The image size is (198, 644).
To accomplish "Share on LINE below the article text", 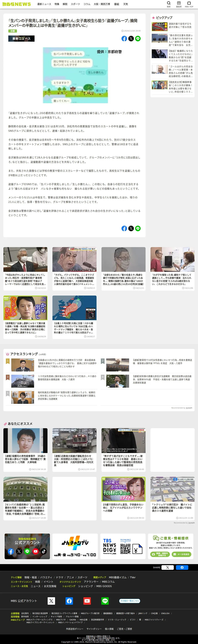I will coord(138,228).
